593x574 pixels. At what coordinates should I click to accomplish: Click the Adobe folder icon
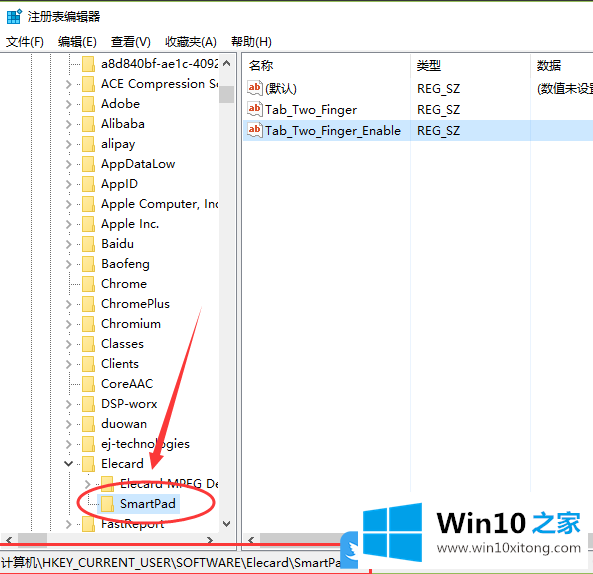coord(88,104)
